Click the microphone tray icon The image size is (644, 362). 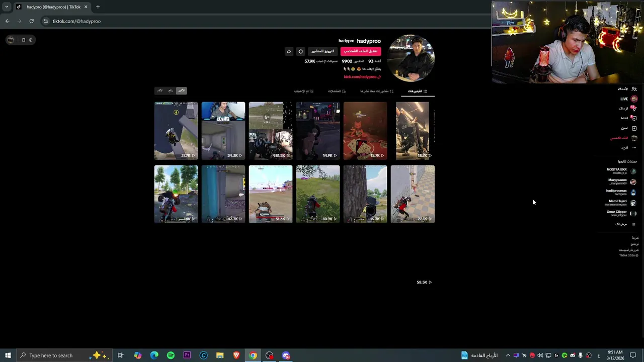tap(580, 355)
